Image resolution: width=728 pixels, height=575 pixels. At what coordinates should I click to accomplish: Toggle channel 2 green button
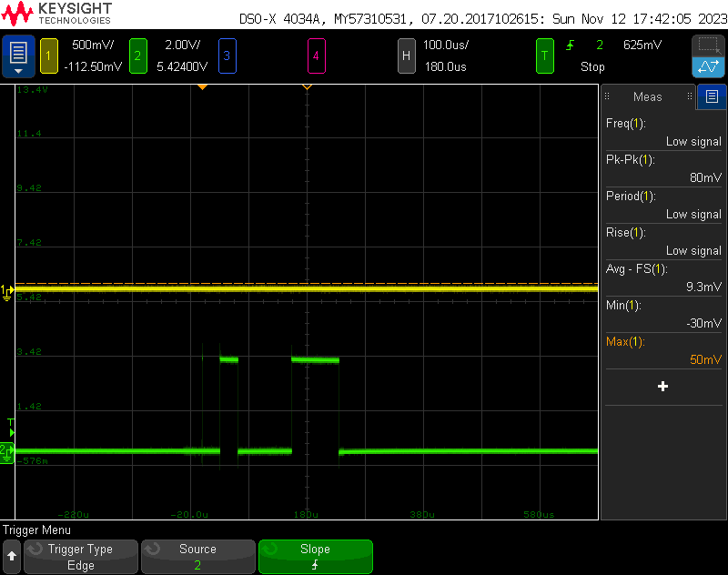[138, 55]
